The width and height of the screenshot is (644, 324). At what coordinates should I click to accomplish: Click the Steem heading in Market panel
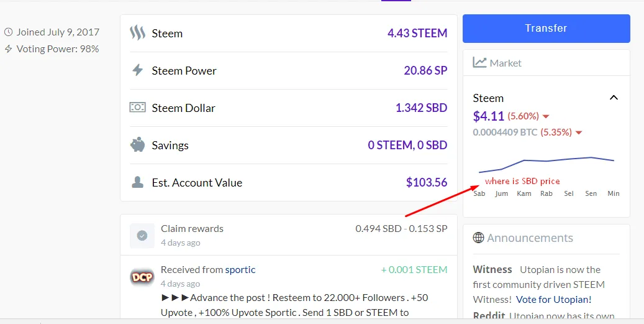(488, 98)
